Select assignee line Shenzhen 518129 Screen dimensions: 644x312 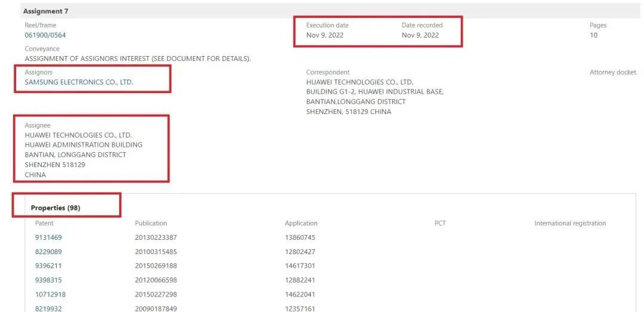pyautogui.click(x=55, y=165)
